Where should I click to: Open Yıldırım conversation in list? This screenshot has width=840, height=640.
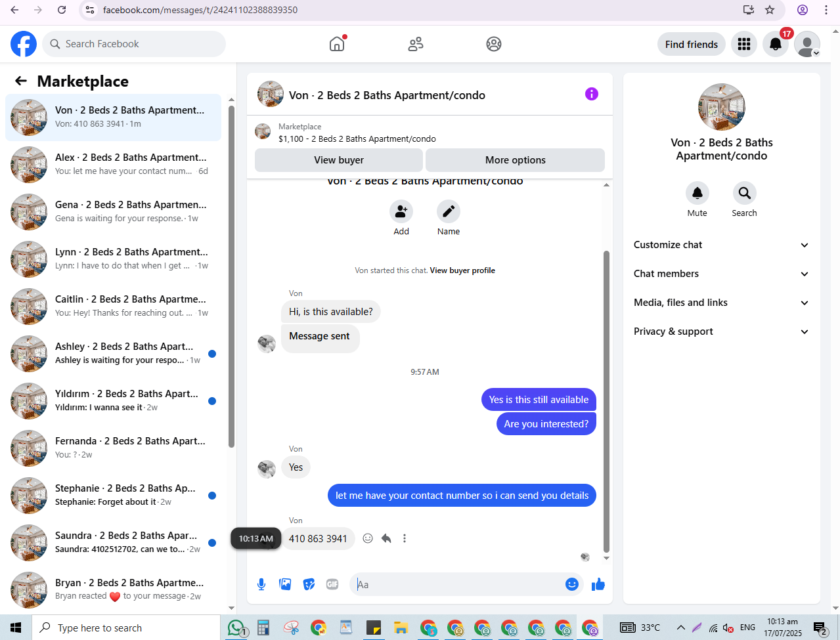click(113, 400)
